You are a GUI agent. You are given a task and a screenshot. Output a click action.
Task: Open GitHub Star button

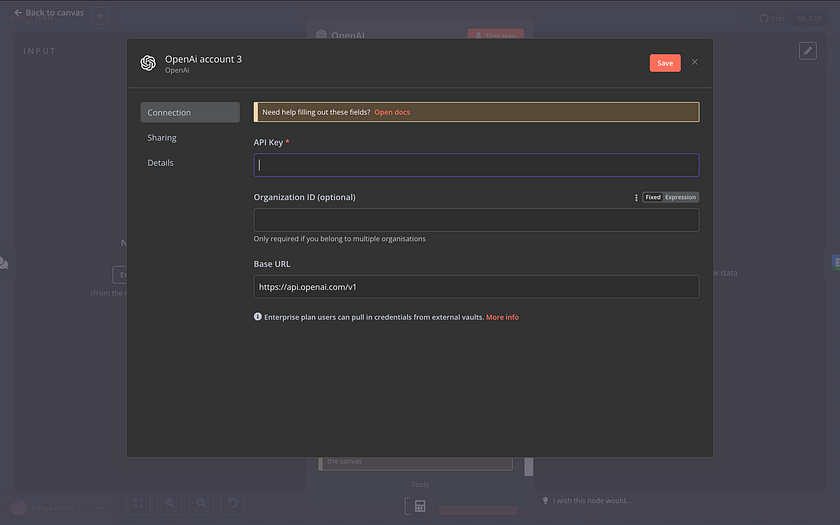[772, 19]
